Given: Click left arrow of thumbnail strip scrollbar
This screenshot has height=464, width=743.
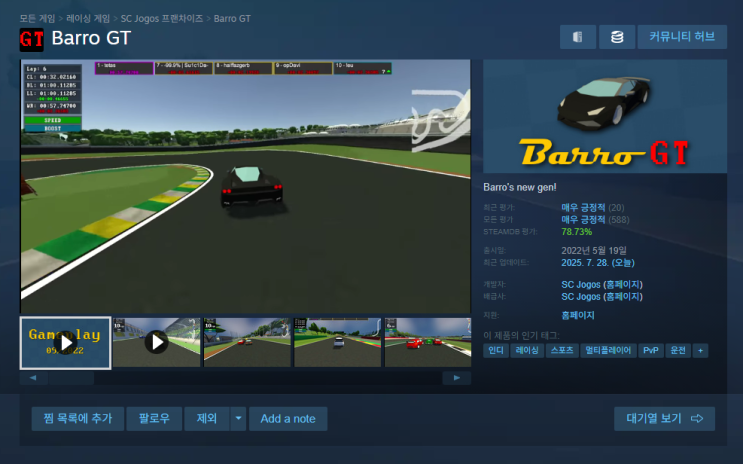Looking at the screenshot, I should point(33,378).
